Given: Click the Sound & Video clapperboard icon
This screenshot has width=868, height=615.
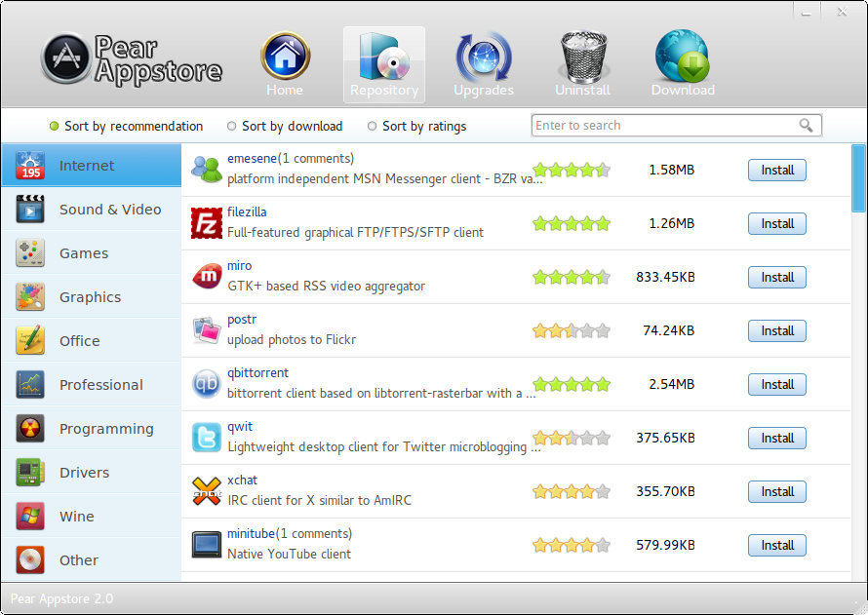Looking at the screenshot, I should click(30, 209).
